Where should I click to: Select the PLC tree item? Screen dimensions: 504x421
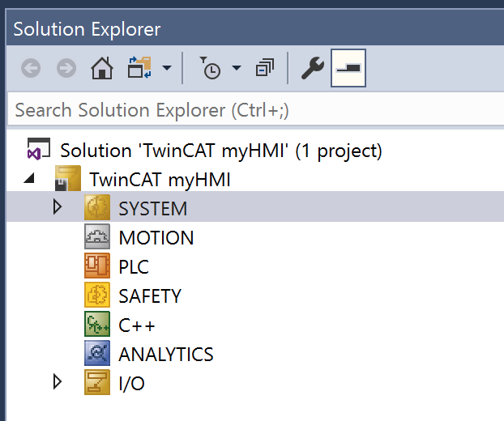pyautogui.click(x=134, y=267)
